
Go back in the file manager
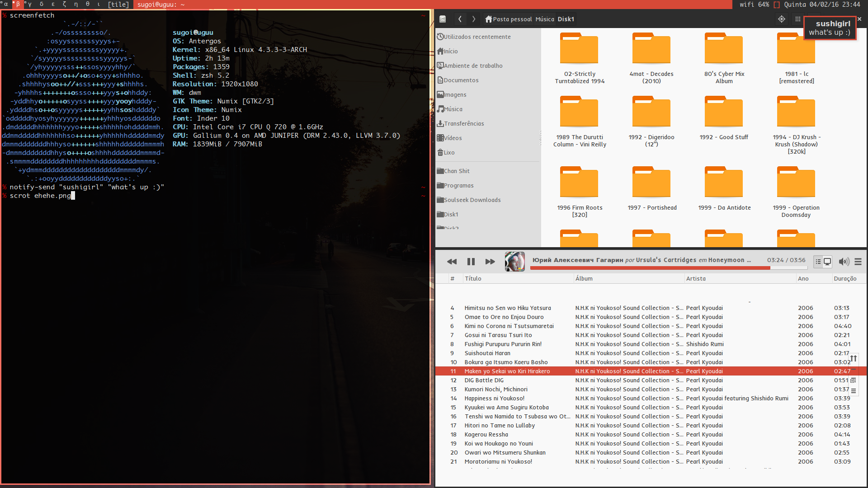tap(460, 19)
